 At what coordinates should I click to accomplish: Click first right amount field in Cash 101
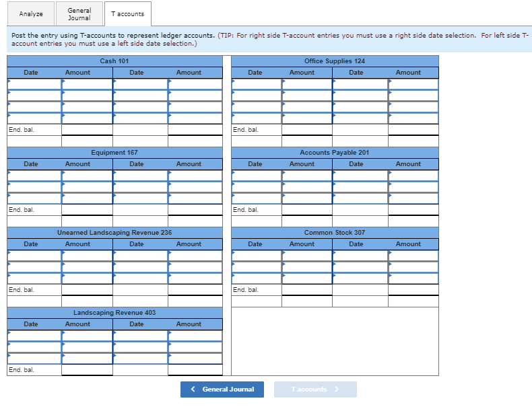click(x=195, y=84)
